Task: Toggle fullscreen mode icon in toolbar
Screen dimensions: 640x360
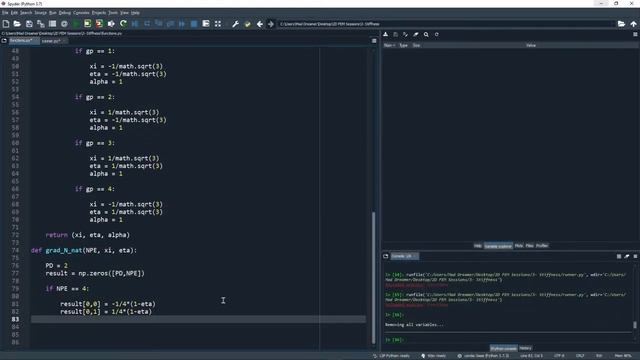Action: [x=218, y=24]
